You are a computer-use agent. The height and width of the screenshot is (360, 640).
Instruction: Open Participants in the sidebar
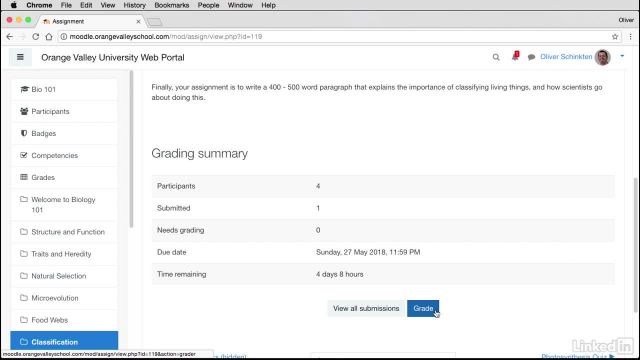[64, 111]
